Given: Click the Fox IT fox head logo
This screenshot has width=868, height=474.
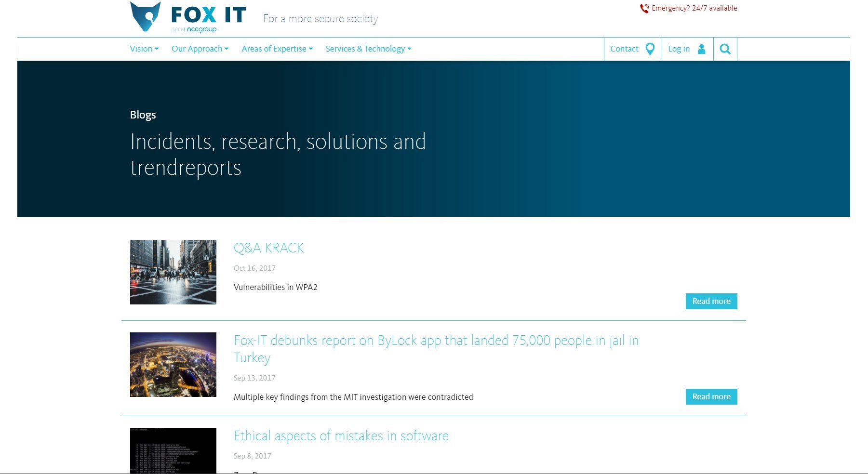Looking at the screenshot, I should (x=145, y=16).
